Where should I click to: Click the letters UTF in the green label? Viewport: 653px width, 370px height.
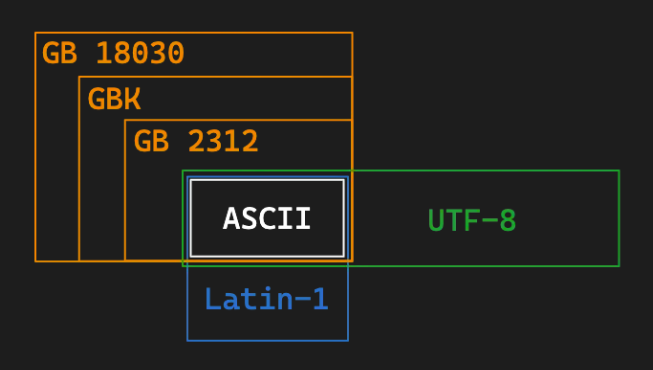pyautogui.click(x=454, y=220)
